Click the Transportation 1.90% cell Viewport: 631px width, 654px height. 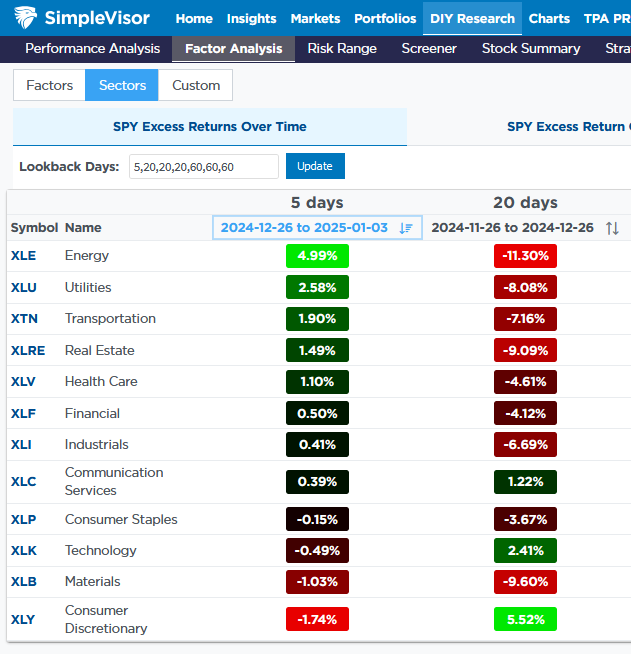click(x=317, y=319)
